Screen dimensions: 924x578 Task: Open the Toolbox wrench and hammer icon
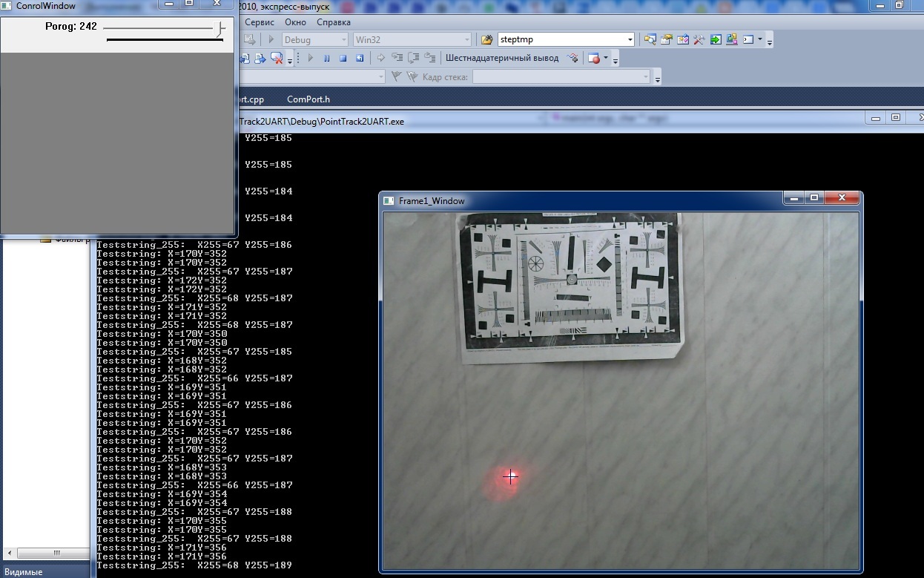(x=699, y=39)
